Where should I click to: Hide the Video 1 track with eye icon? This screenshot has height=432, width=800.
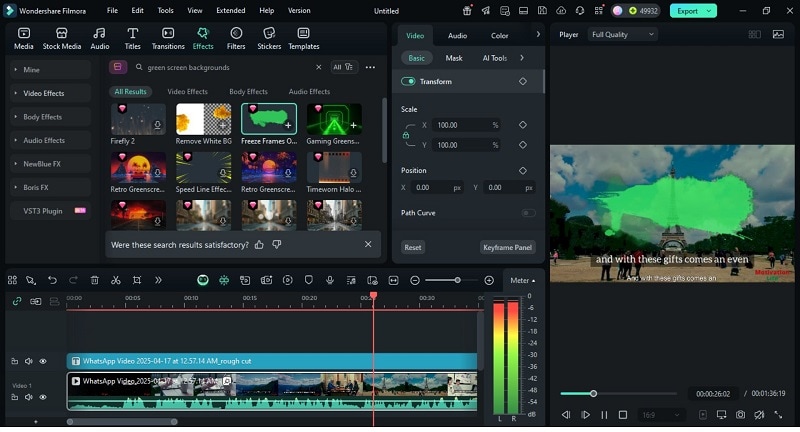pyautogui.click(x=42, y=397)
